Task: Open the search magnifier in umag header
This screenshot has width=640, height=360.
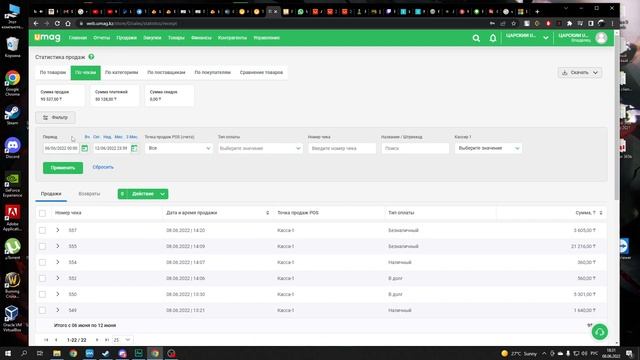Action: [476, 38]
